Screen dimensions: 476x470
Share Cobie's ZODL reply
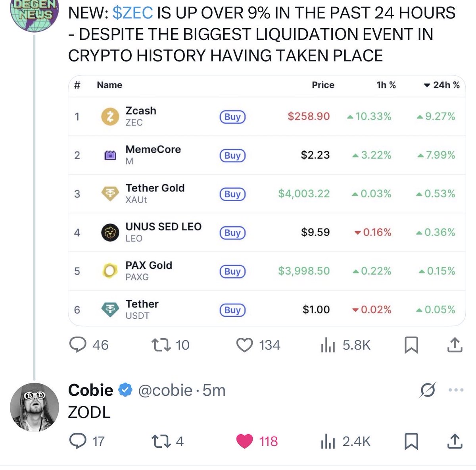click(455, 441)
